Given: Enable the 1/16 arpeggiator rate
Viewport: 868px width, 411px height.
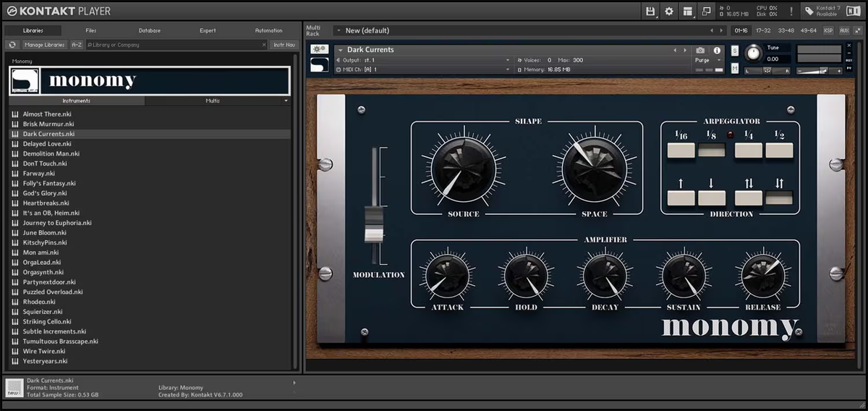Looking at the screenshot, I should 681,151.
